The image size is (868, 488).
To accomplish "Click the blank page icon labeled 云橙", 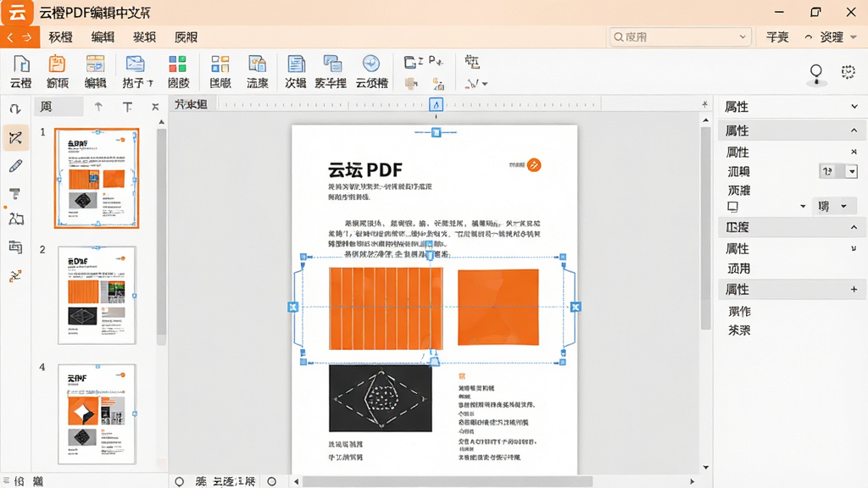I will tap(21, 64).
